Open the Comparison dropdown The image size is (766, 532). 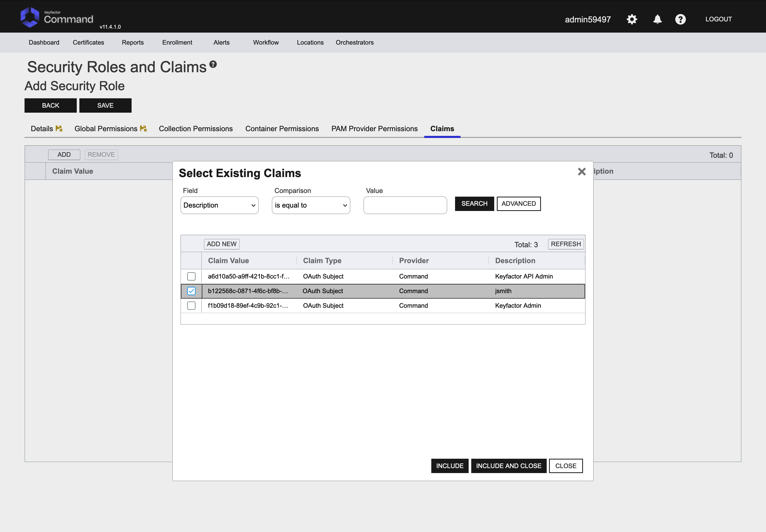click(311, 205)
